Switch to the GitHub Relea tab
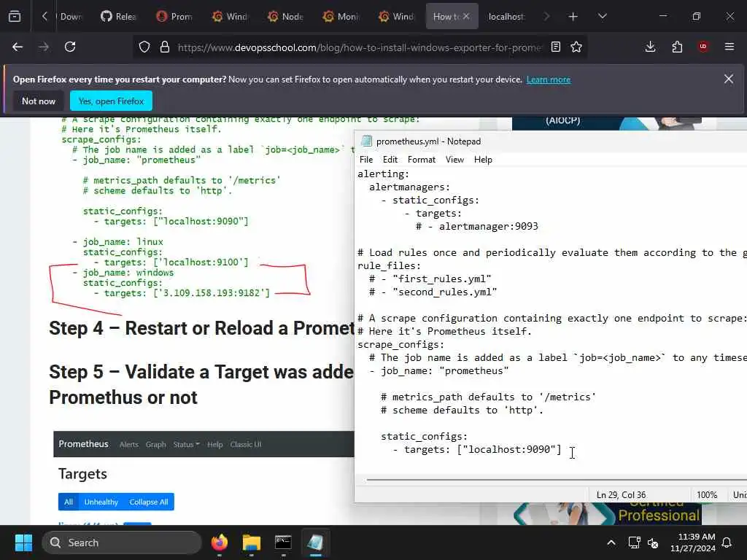This screenshot has height=560, width=747. coord(119,17)
